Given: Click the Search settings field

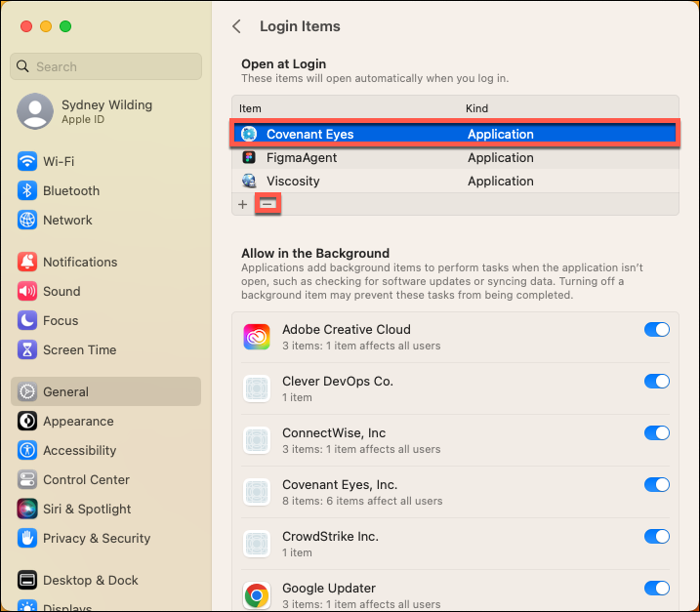Looking at the screenshot, I should (105, 66).
